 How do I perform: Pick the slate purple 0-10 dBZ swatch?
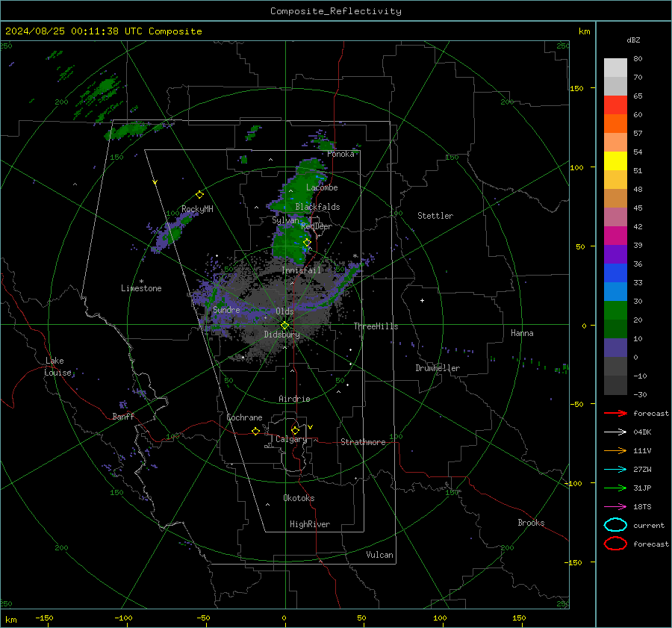[x=615, y=348]
